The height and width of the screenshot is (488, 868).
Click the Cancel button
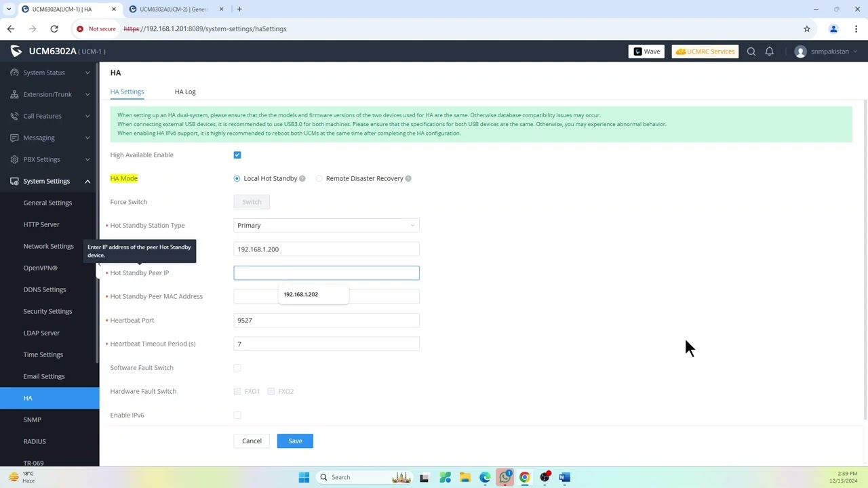pos(252,441)
